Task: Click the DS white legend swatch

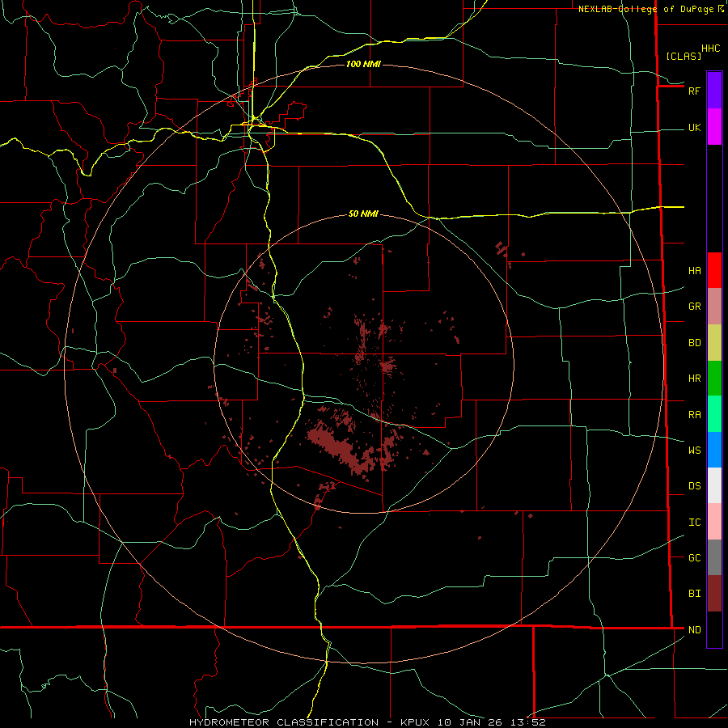Action: tap(714, 485)
